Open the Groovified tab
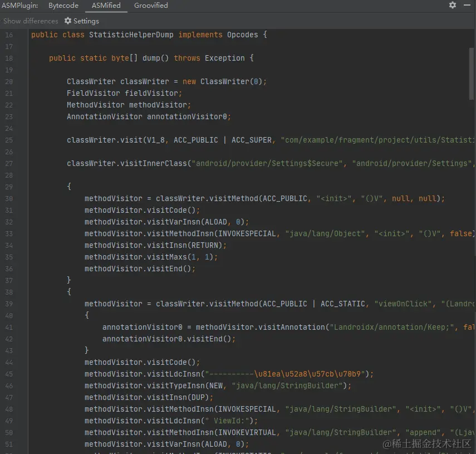476x454 pixels. [x=151, y=5]
